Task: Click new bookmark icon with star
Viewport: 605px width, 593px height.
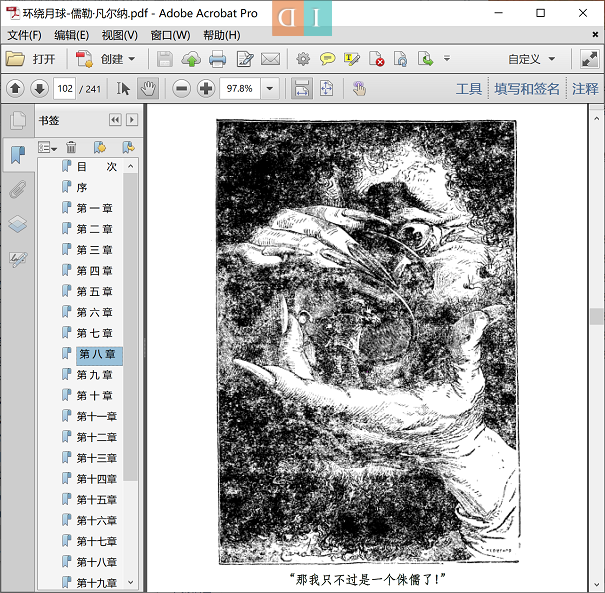Action: [100, 147]
